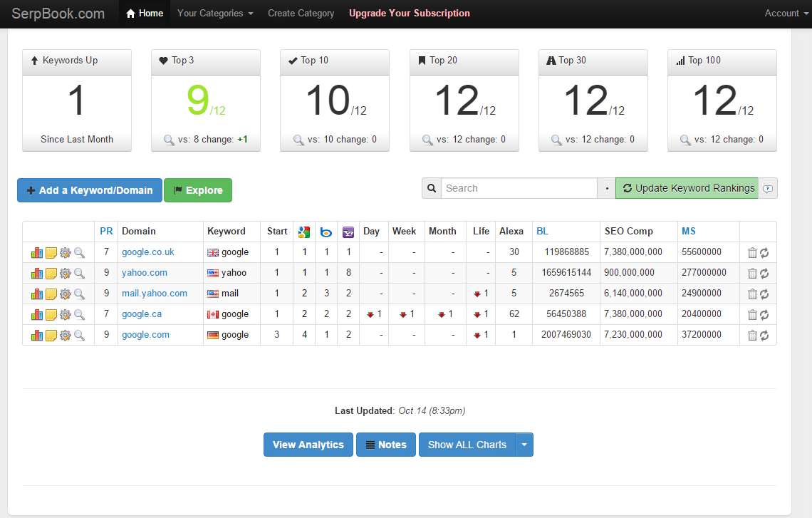The height and width of the screenshot is (518, 812).
Task: Refresh the yahoo.com row ranking
Action: (764, 273)
